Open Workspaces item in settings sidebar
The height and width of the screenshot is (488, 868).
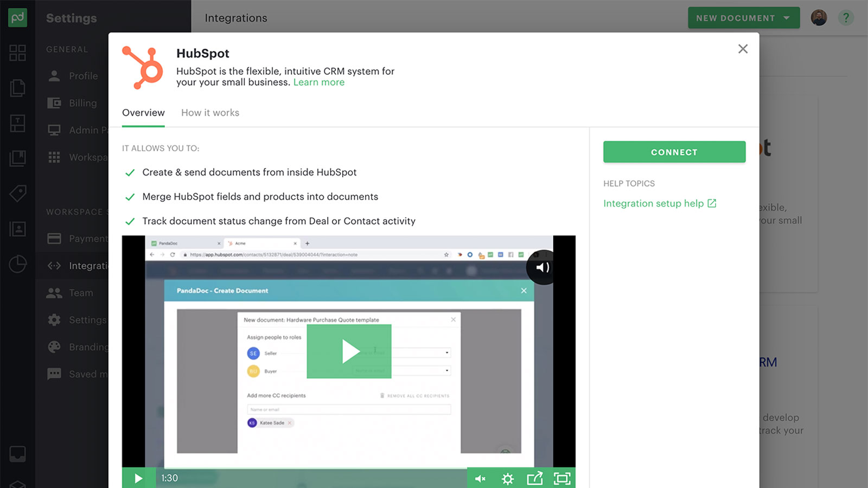[72, 157]
